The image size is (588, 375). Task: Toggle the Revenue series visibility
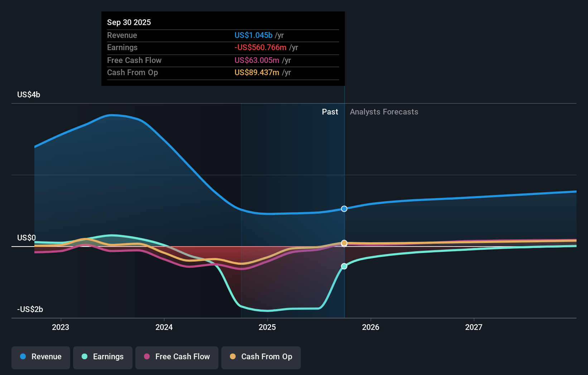coord(40,357)
